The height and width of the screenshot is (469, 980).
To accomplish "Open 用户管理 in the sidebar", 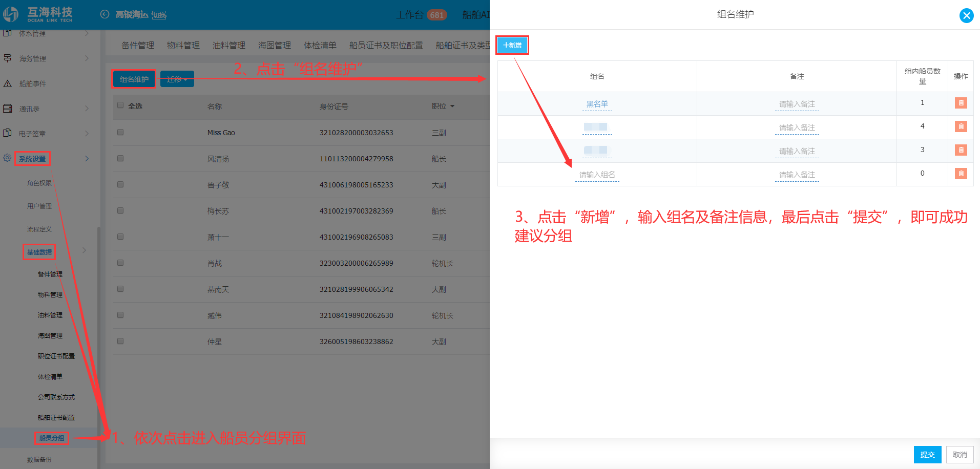I will tap(39, 206).
